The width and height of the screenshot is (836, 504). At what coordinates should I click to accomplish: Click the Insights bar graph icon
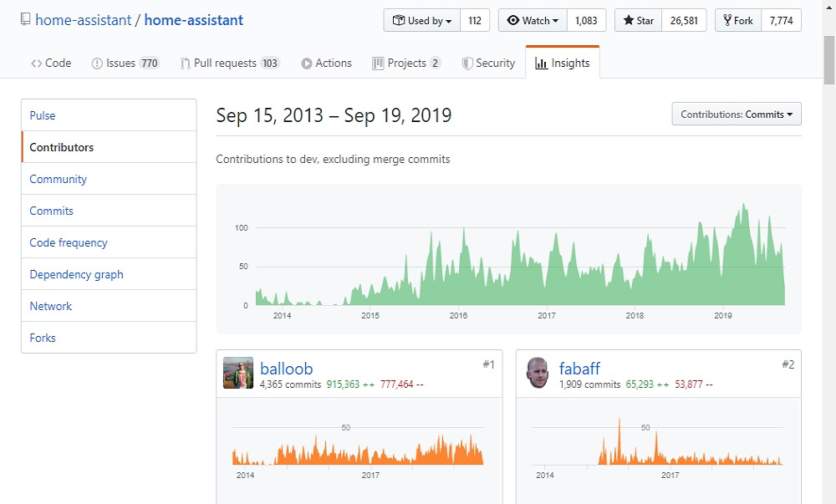(x=542, y=64)
